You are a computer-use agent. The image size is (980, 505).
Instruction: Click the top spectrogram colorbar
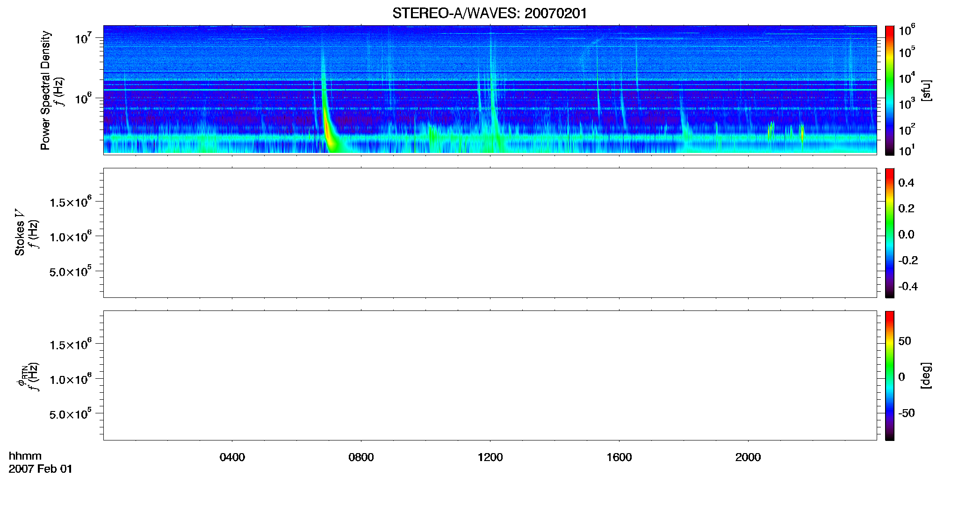889,90
